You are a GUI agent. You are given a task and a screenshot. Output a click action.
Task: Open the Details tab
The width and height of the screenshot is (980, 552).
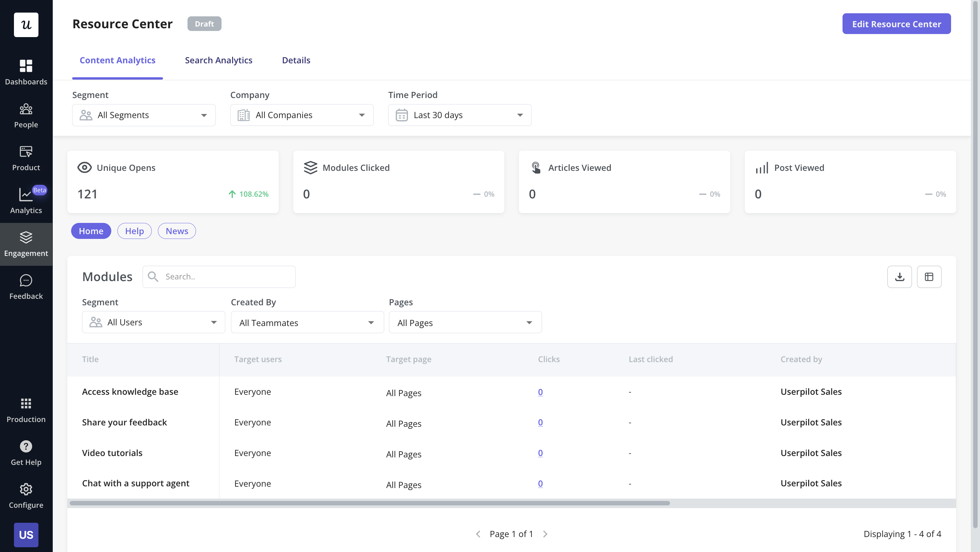coord(296,60)
